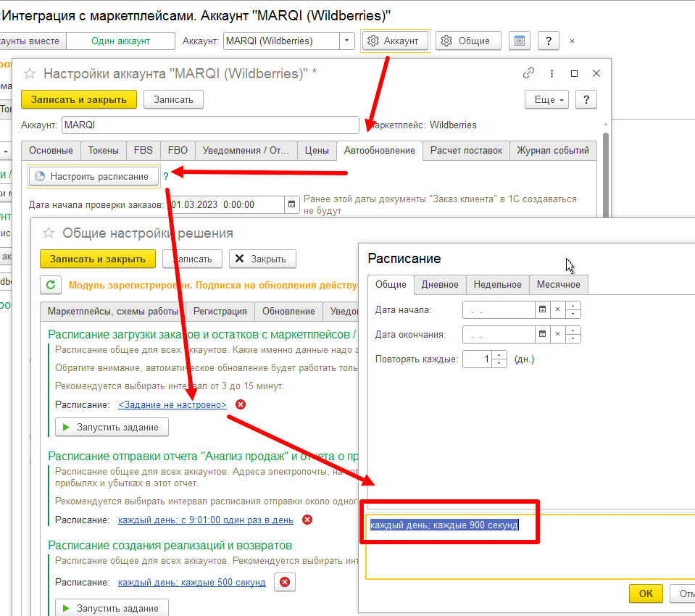
Task: Open the three-dot menu in account settings header
Action: pyautogui.click(x=552, y=73)
